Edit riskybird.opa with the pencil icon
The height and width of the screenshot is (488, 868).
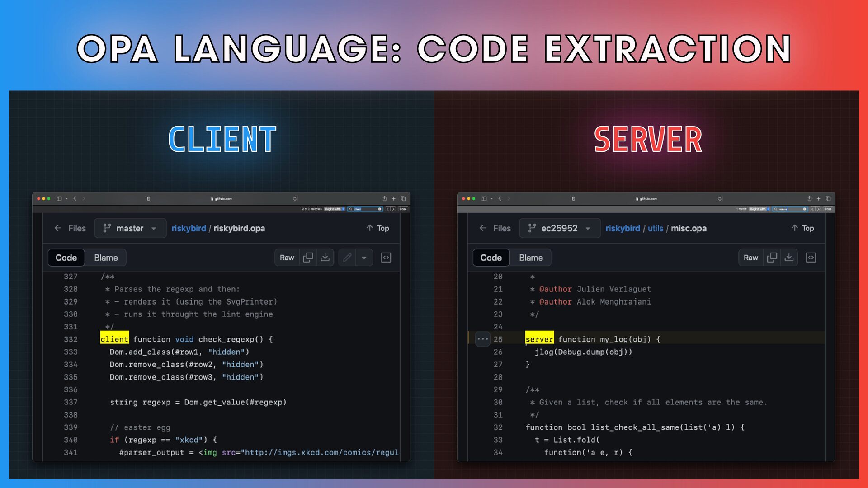pyautogui.click(x=347, y=258)
